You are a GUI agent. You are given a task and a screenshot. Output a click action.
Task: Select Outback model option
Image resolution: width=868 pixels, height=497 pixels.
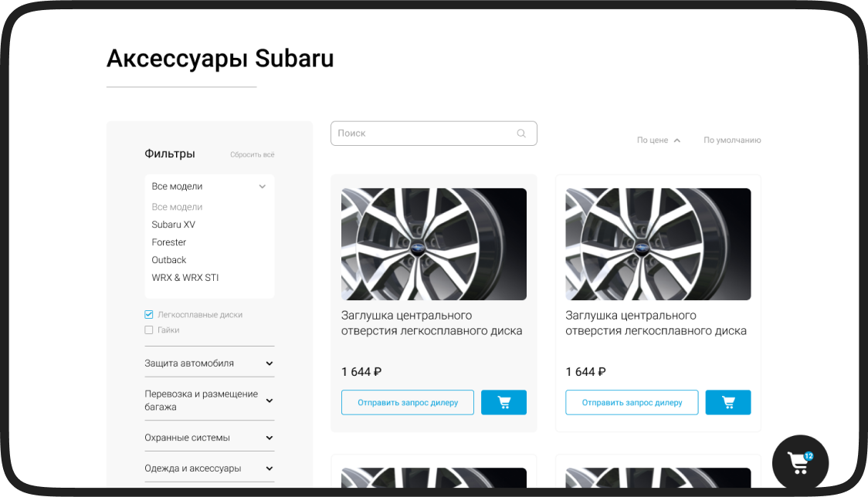(169, 260)
